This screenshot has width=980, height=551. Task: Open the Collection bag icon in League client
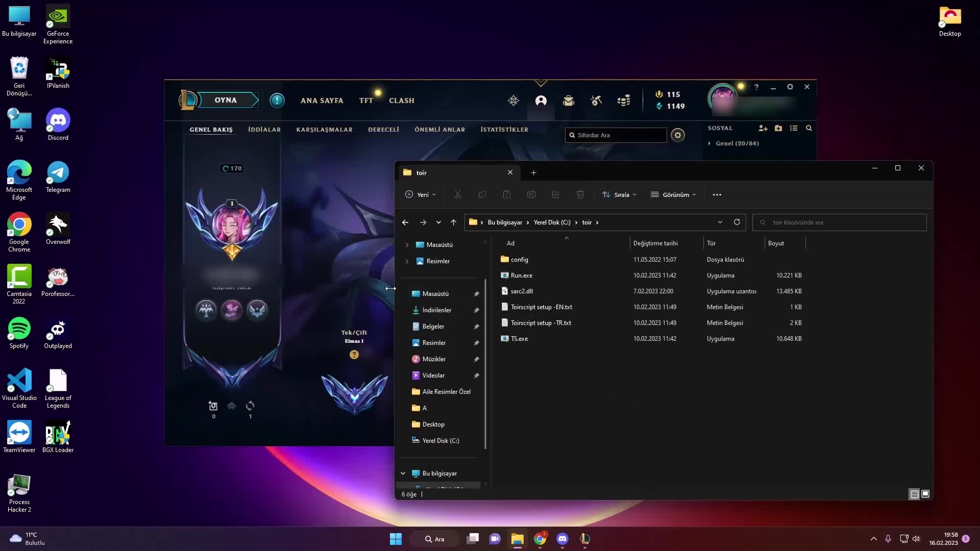tap(569, 101)
